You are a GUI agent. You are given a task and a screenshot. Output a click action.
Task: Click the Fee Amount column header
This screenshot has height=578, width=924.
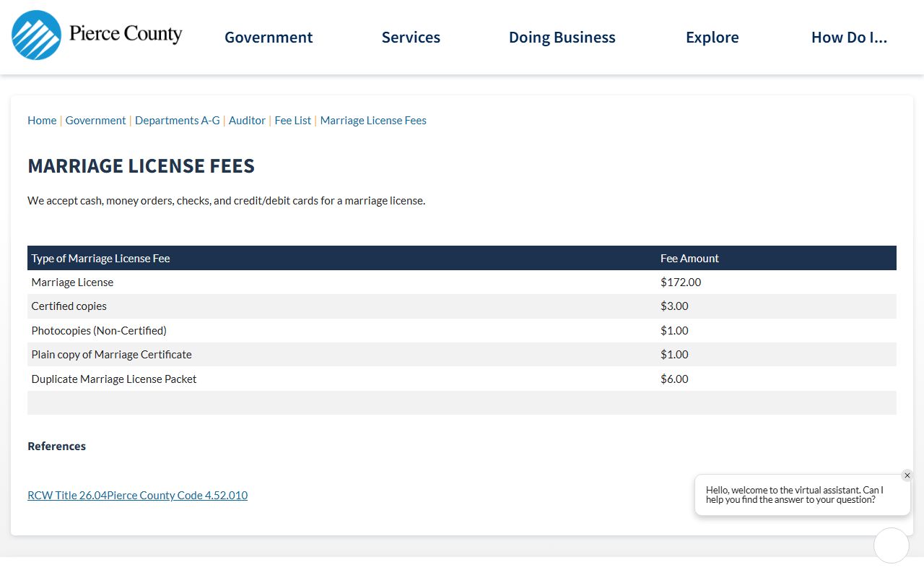click(x=689, y=259)
